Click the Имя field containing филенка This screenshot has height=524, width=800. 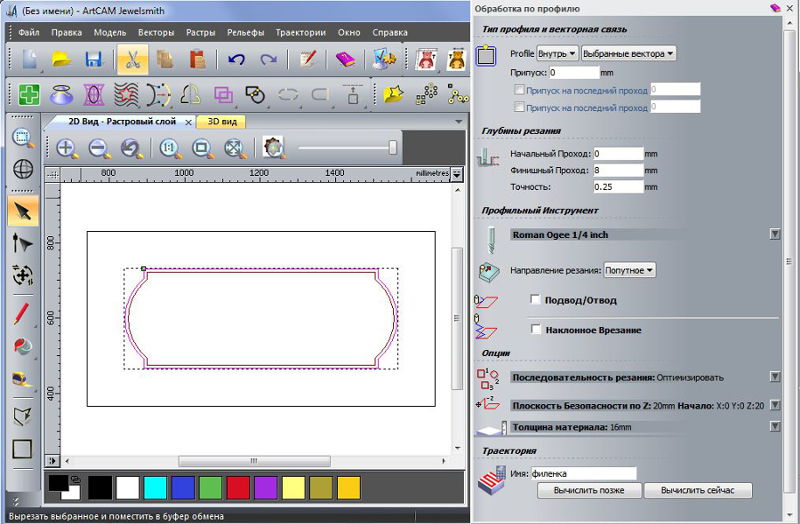coord(584,473)
